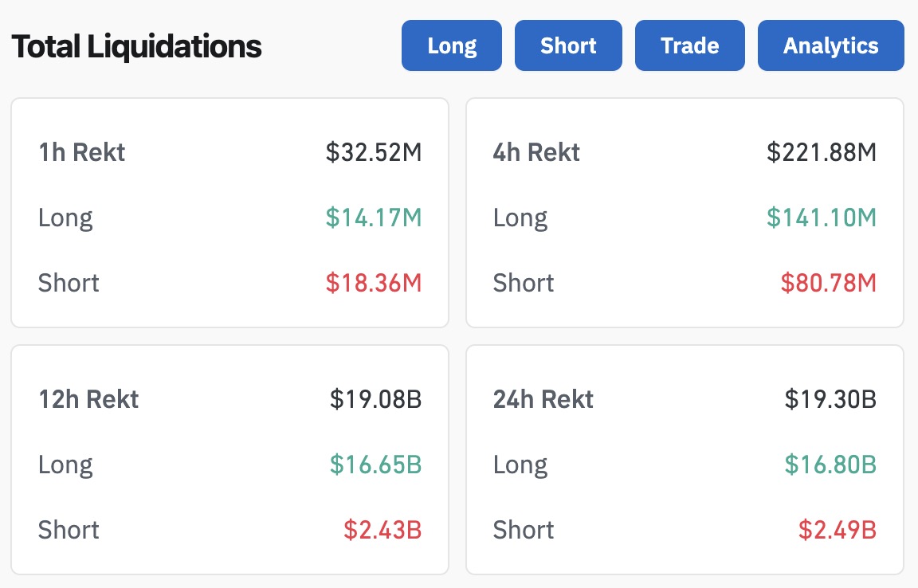The image size is (918, 588).
Task: Click the red $2.43B short value
Action: tap(382, 530)
